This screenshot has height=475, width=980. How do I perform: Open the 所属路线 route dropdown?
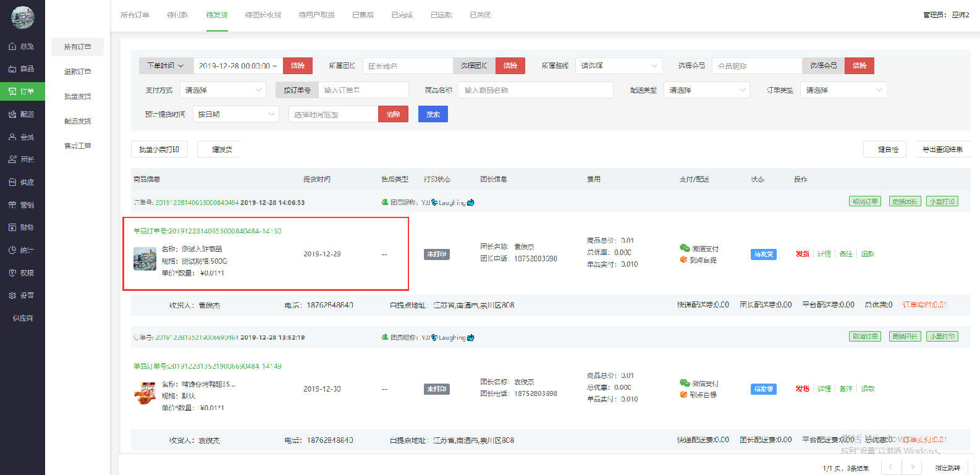point(618,65)
